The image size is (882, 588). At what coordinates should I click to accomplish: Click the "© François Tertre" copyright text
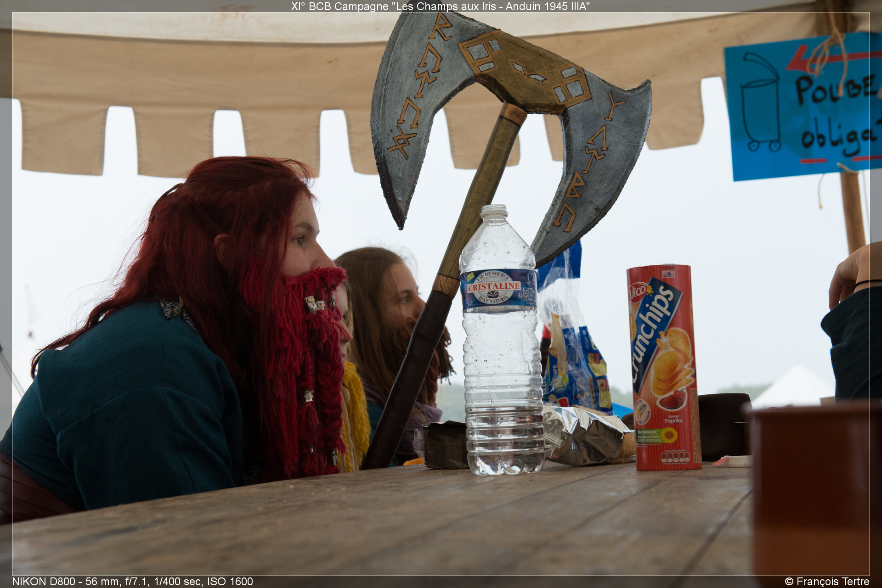coord(827,581)
